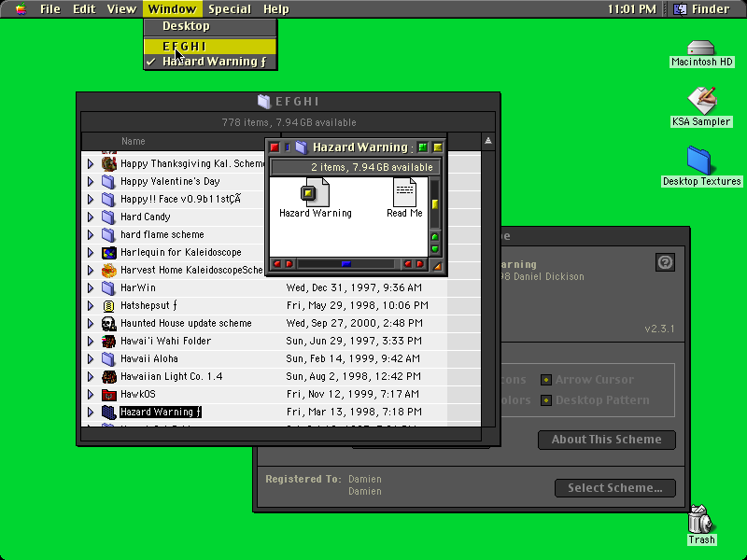Click the blue horizontal scroll thumb in Hazard Warning
The width and height of the screenshot is (747, 560).
click(x=346, y=264)
